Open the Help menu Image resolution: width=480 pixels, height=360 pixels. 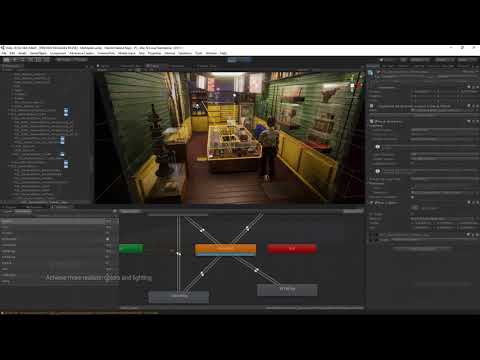[x=223, y=53]
